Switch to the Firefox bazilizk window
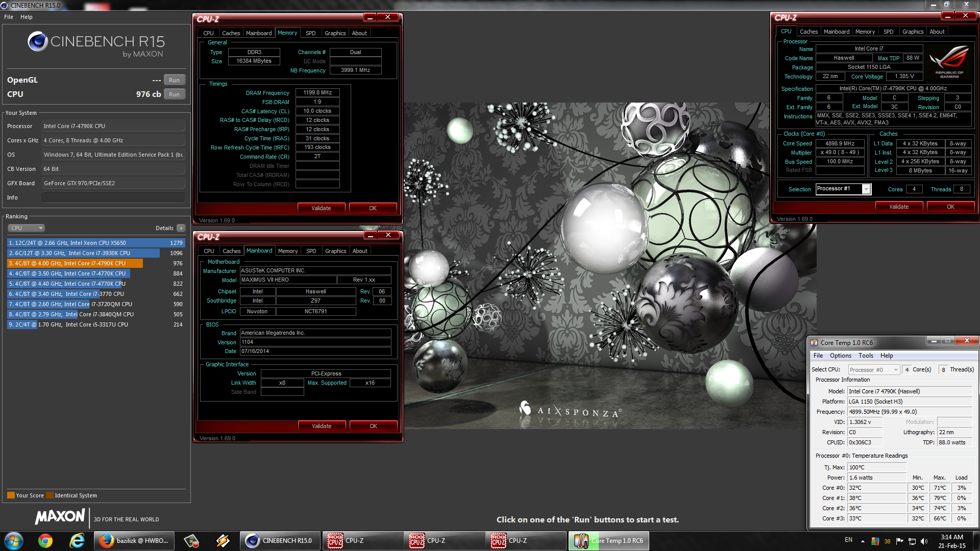Image resolution: width=980 pixels, height=551 pixels. (134, 541)
